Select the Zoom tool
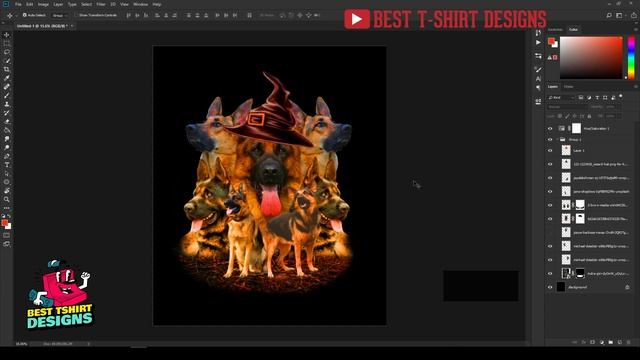This screenshot has height=360, width=640. [x=7, y=199]
